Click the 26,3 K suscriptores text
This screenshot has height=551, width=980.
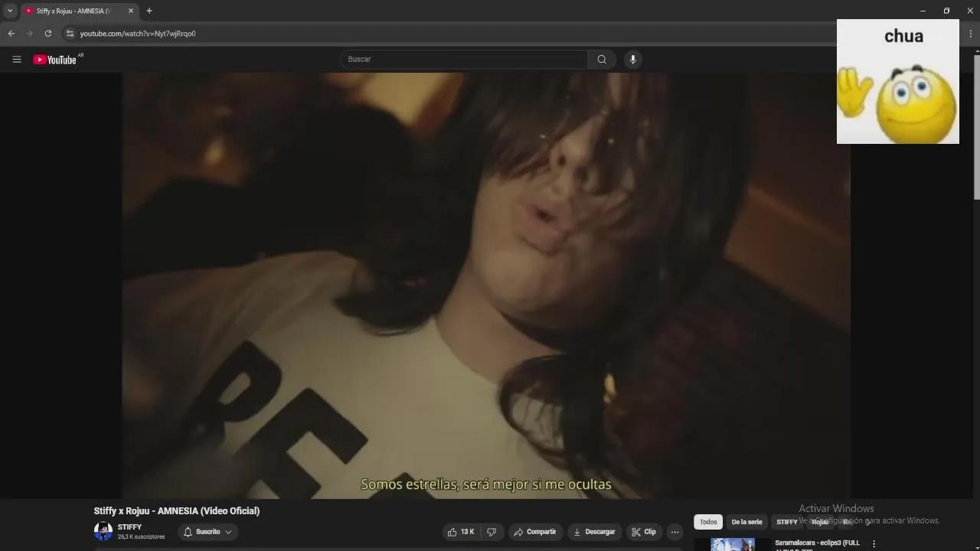point(141,537)
